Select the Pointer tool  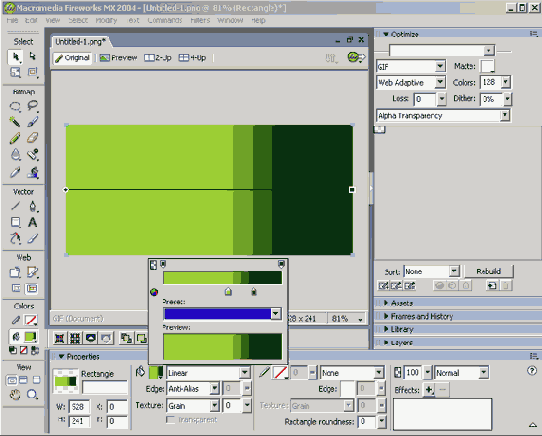point(16,57)
